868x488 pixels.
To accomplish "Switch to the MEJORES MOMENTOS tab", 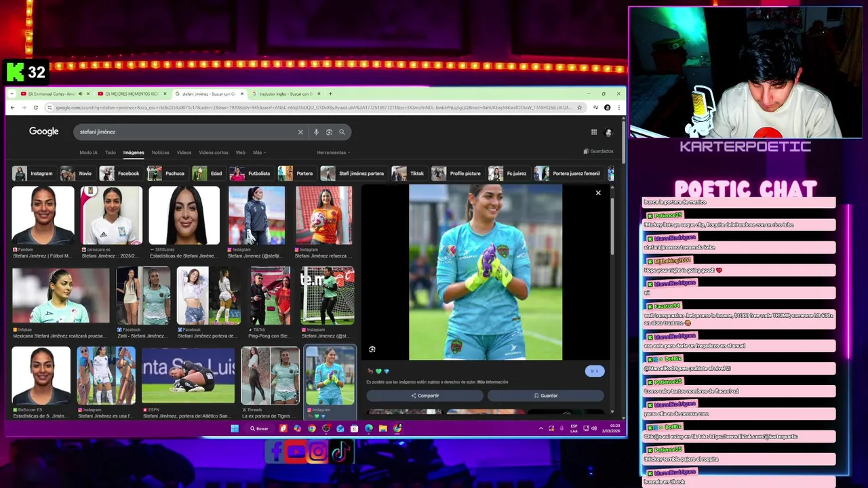I will (x=132, y=94).
